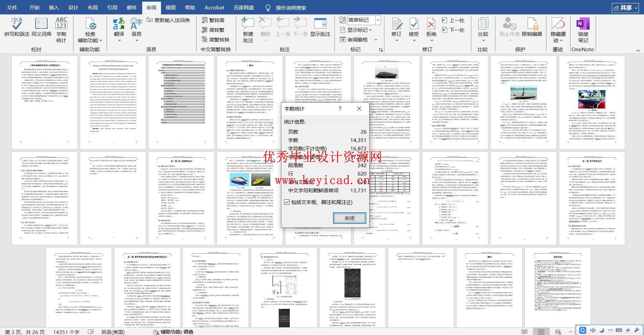Viewport: 644px width, 335px height.
Task: Click the 中 Chinese mode IME indicator
Action: pyautogui.click(x=593, y=330)
